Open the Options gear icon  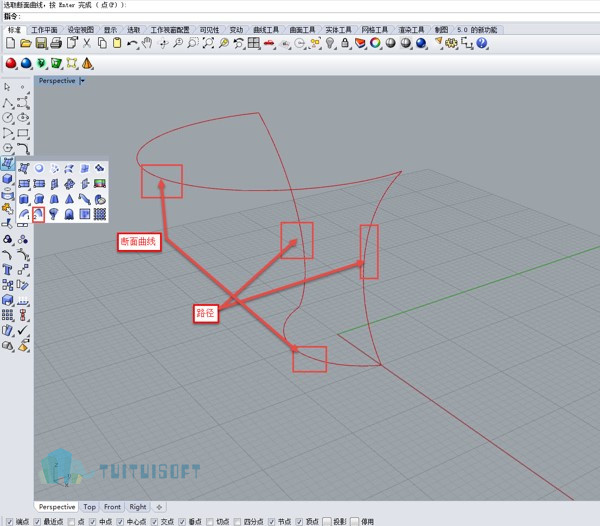pos(452,43)
